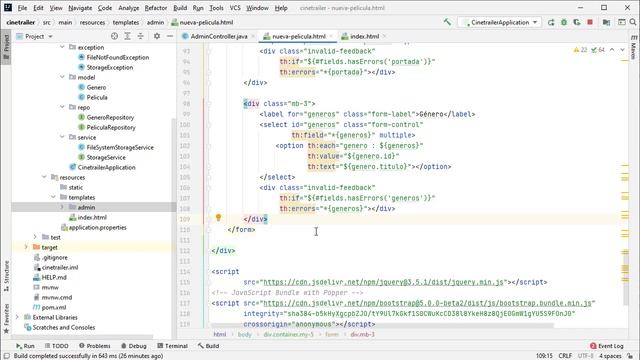Collapse the exception folder

pos(62,47)
